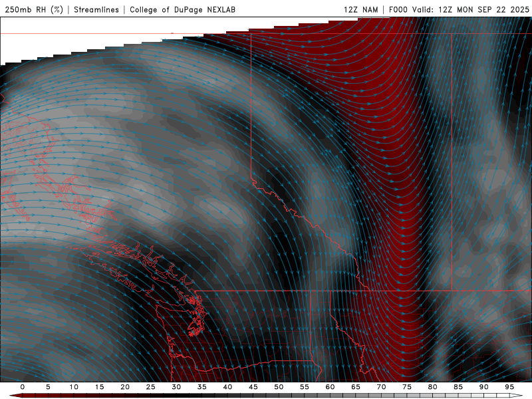Click the colorbar label "95"
The image size is (532, 399).
(x=509, y=387)
